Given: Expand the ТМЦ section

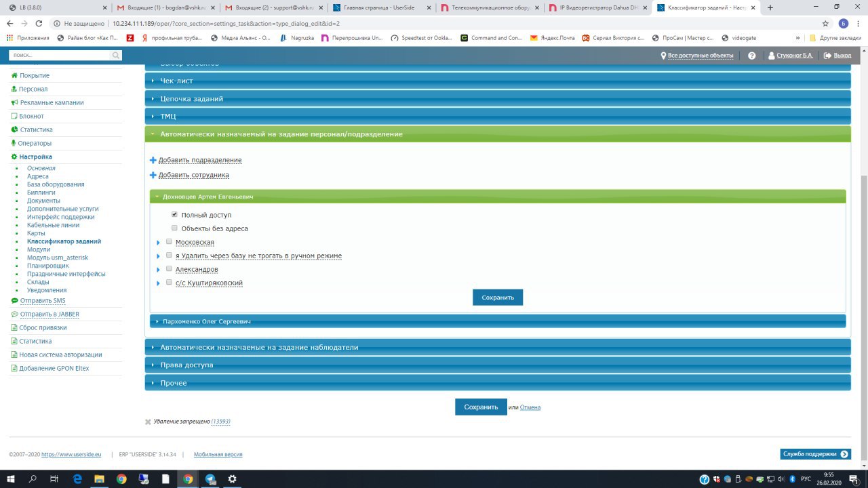Looking at the screenshot, I should [498, 116].
